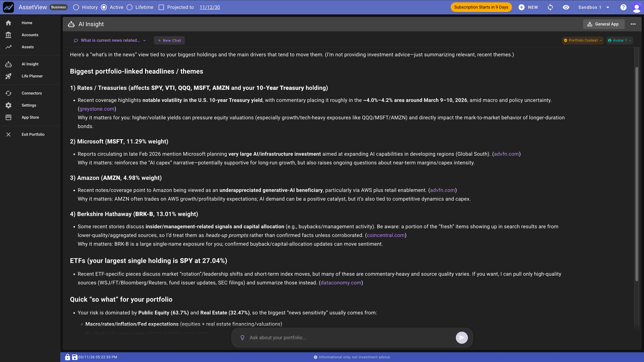The width and height of the screenshot is (644, 362).
Task: Toggle the eye visibility icon in header
Action: [x=566, y=7]
